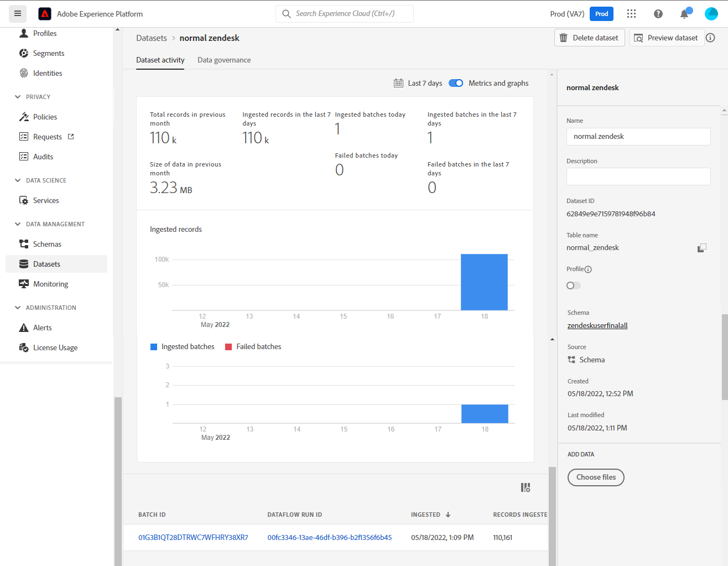This screenshot has height=566, width=728.
Task: Focus the Search Experience Cloud field
Action: tap(345, 14)
